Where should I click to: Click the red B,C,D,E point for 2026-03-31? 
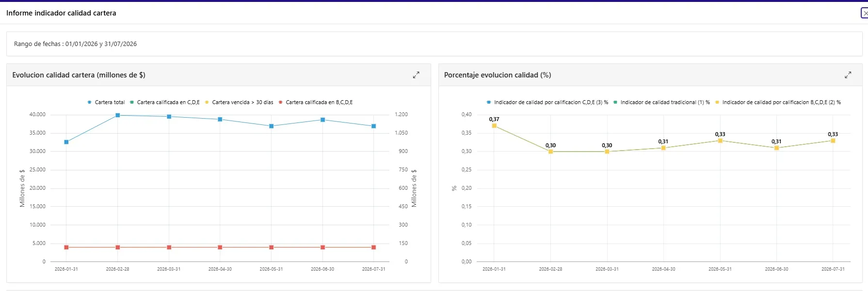tap(169, 247)
